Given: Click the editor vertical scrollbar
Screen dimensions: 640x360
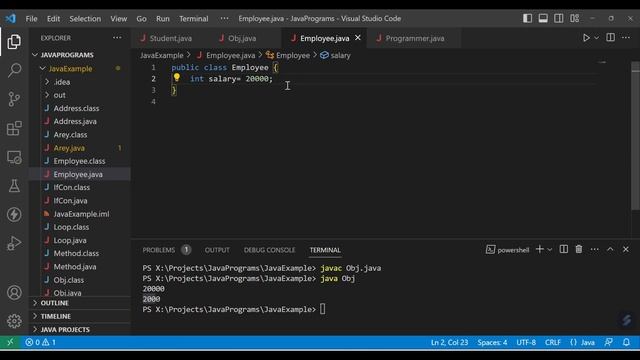Looking at the screenshot, I should click(x=635, y=137).
